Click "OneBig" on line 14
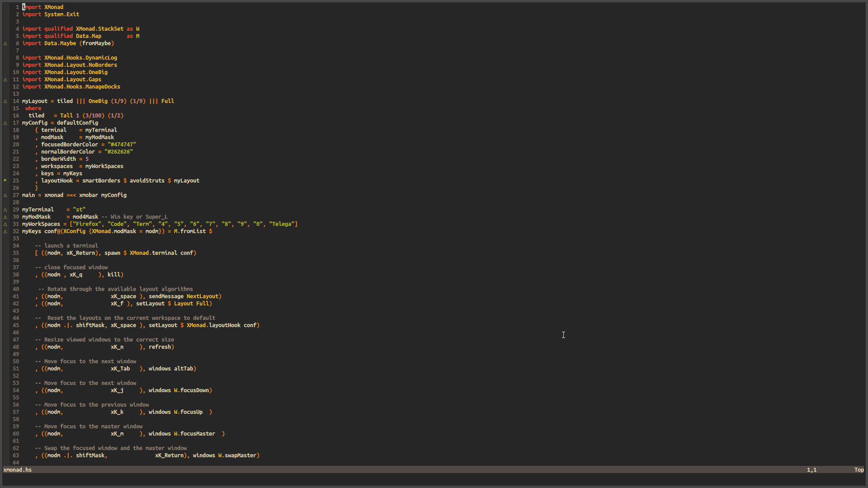 [x=98, y=101]
